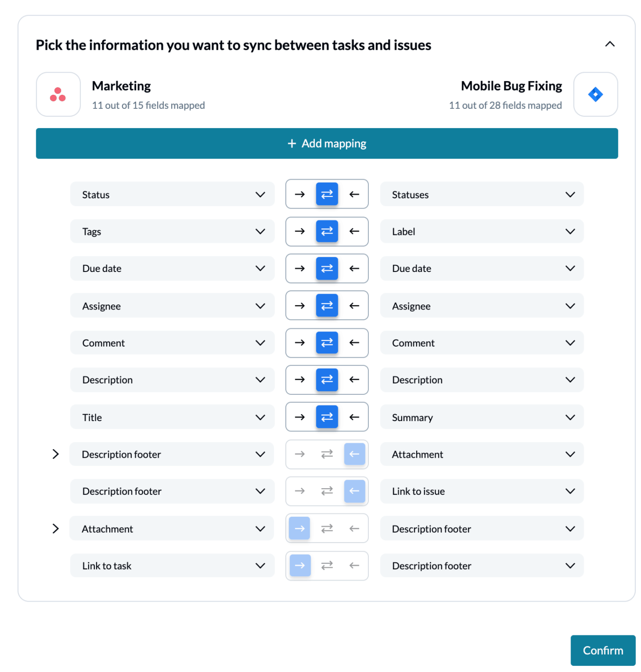641x672 pixels.
Task: Expand the Attachment mapping row chevron
Action: pos(55,529)
